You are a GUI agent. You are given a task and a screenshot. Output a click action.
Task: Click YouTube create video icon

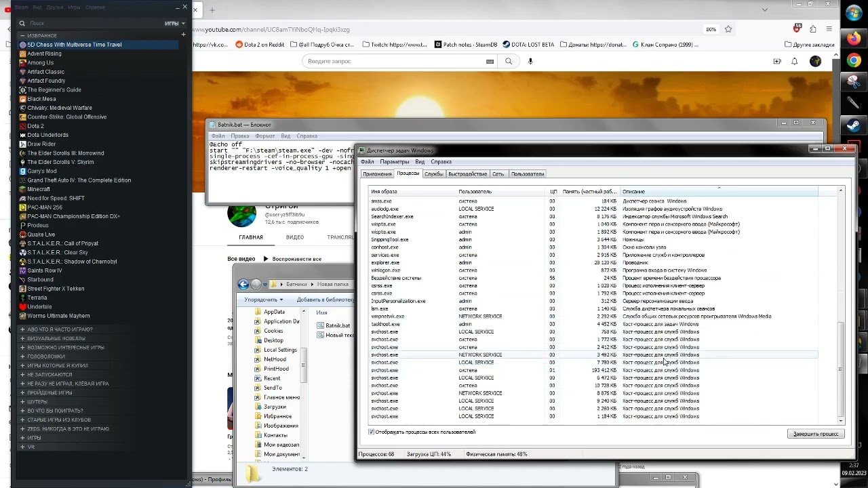coord(777,61)
